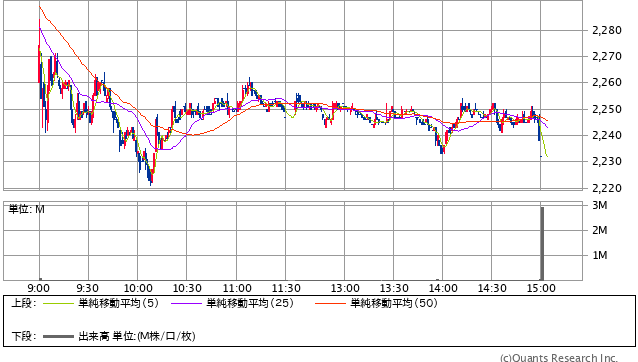Click the 上段: legend label
Image resolution: width=638 pixels, height=362 pixels.
(x=24, y=303)
